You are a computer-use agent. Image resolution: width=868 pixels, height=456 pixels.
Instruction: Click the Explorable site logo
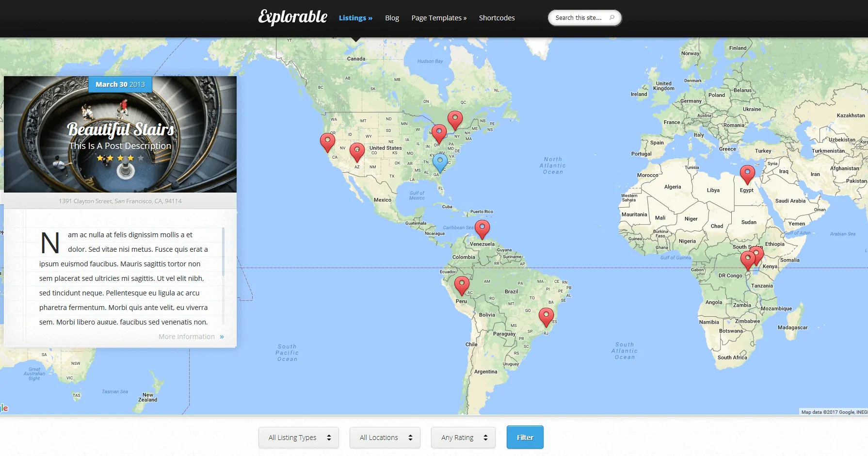coord(293,17)
